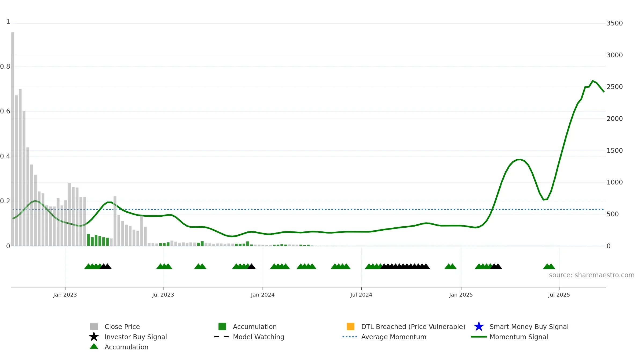Click the Jan 2024 axis tick label
Image resolution: width=644 pixels, height=362 pixels.
(x=263, y=295)
